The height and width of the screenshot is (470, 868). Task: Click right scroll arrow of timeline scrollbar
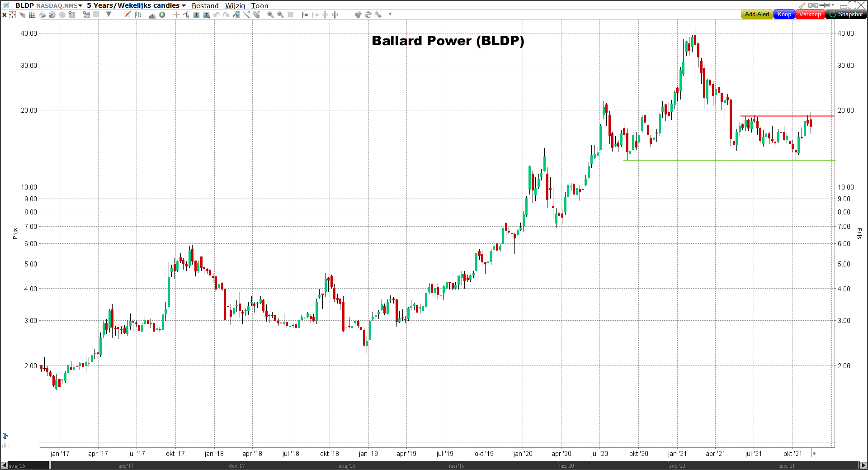tap(863, 465)
